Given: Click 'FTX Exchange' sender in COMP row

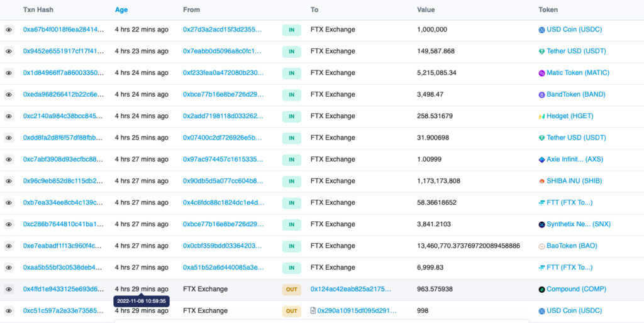Looking at the screenshot, I should [205, 289].
